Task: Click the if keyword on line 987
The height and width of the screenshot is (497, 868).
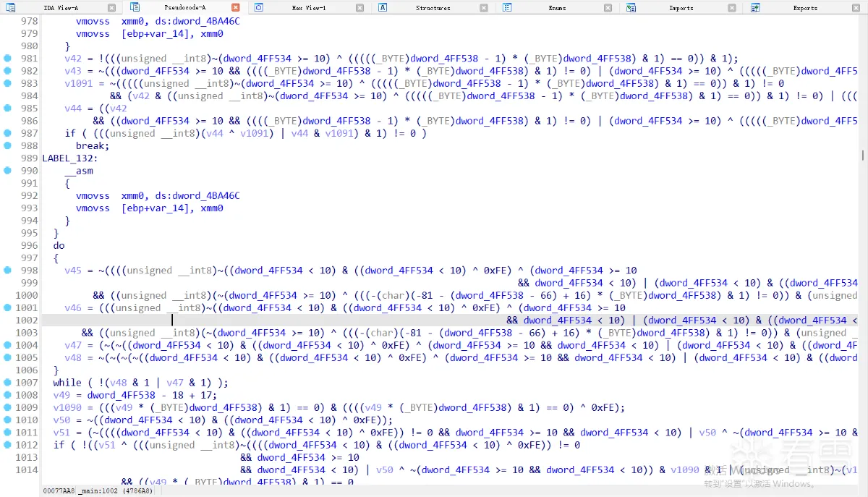Action: pos(70,133)
